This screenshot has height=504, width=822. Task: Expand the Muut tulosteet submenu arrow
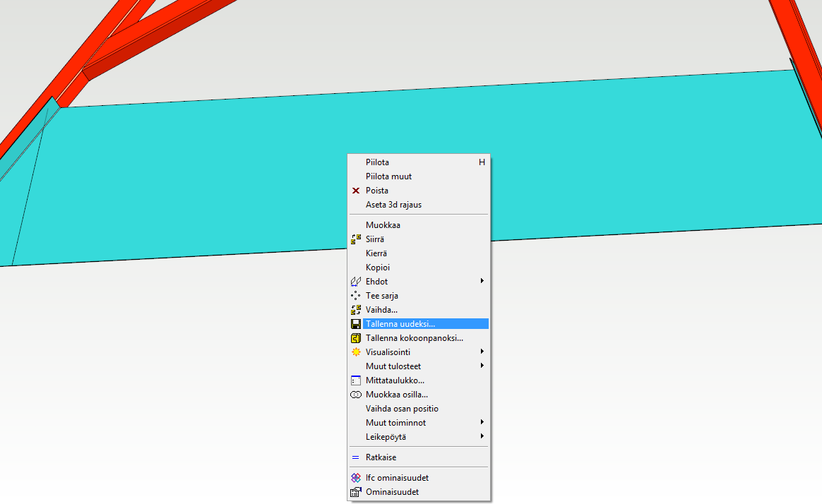[x=482, y=366]
